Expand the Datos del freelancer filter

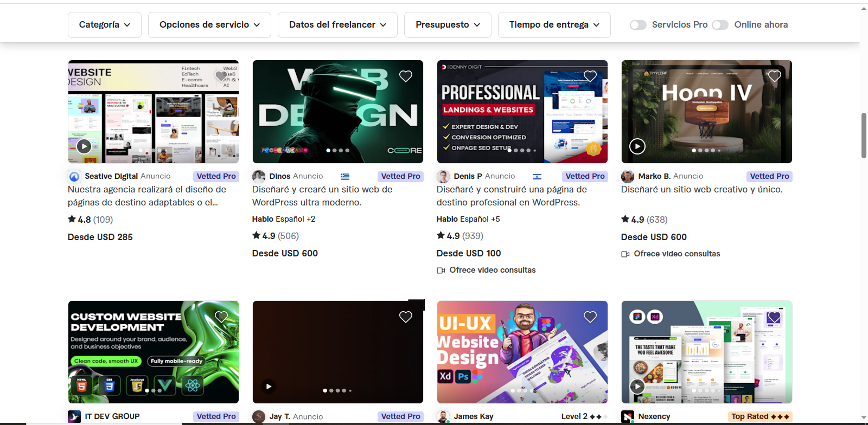coord(337,25)
